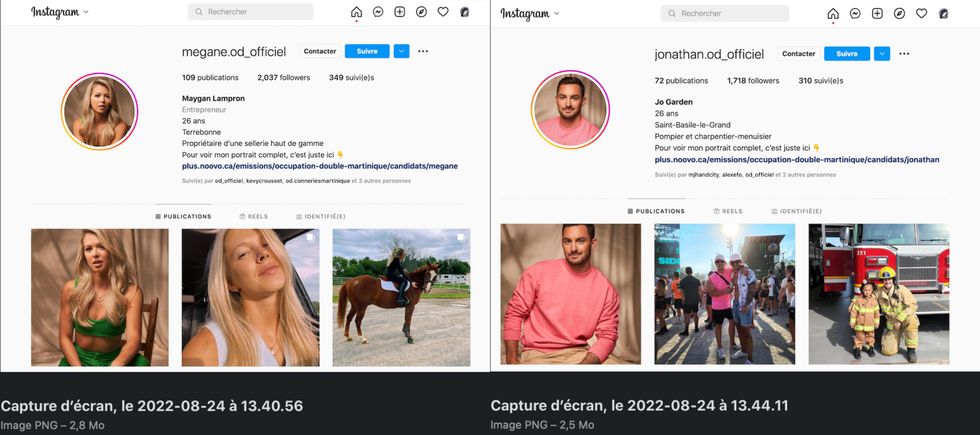Click the Rechercher search field above megane.od_officiel
This screenshot has height=435, width=980.
coord(250,12)
